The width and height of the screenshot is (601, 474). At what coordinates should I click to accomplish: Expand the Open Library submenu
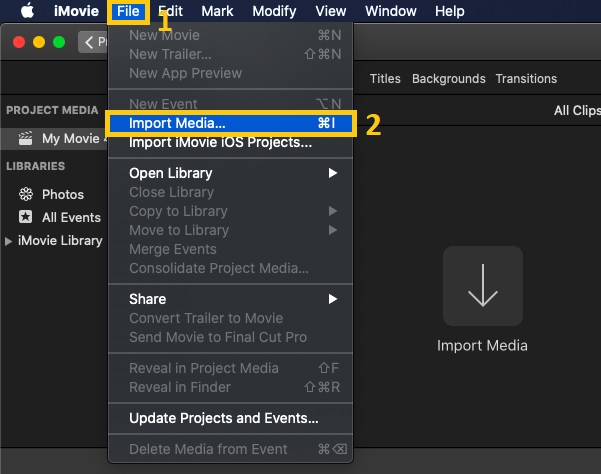[231, 173]
